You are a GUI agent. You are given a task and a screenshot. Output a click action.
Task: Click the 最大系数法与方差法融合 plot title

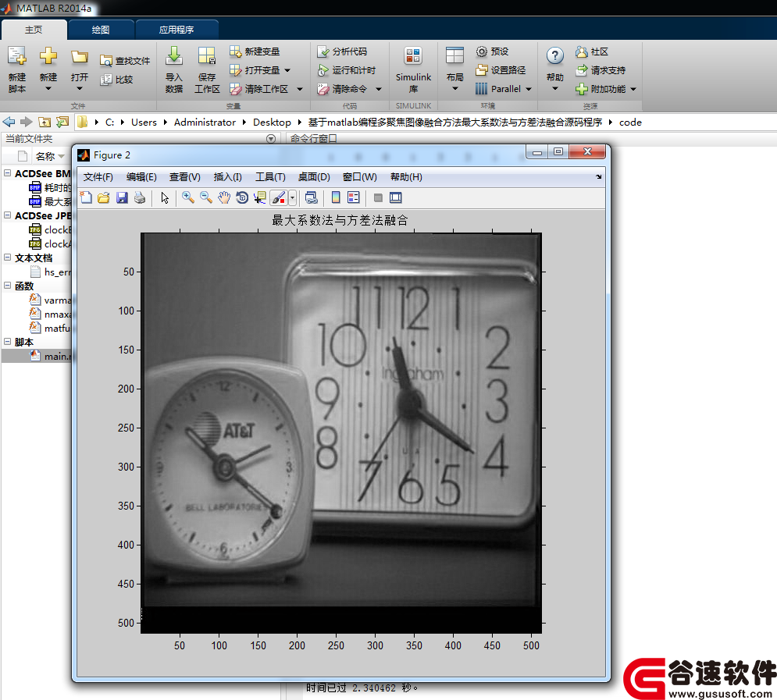(x=340, y=220)
